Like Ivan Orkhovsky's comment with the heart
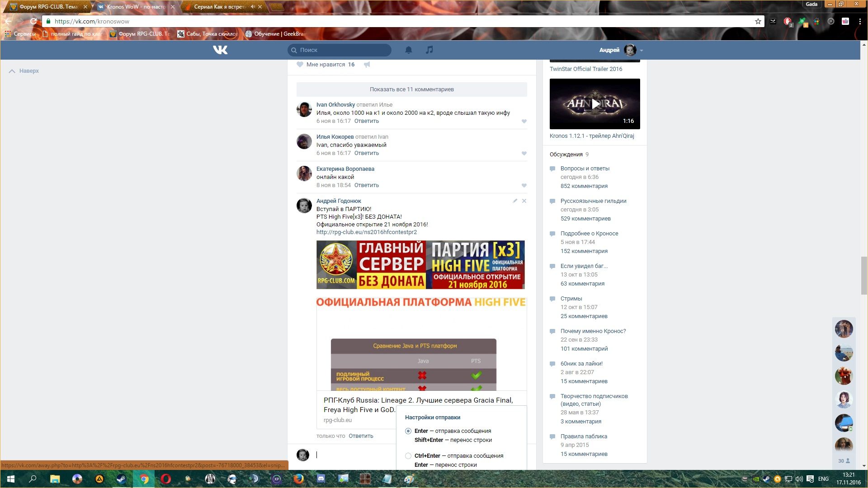 tap(524, 121)
